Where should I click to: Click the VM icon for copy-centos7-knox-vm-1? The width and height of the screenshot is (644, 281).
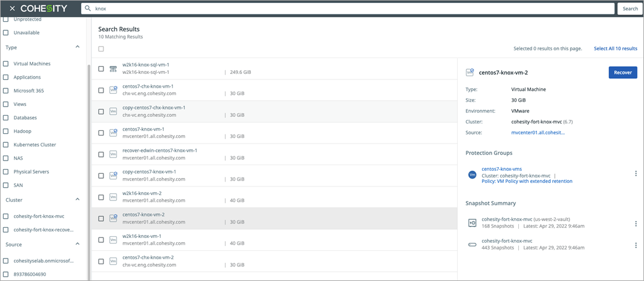[114, 176]
